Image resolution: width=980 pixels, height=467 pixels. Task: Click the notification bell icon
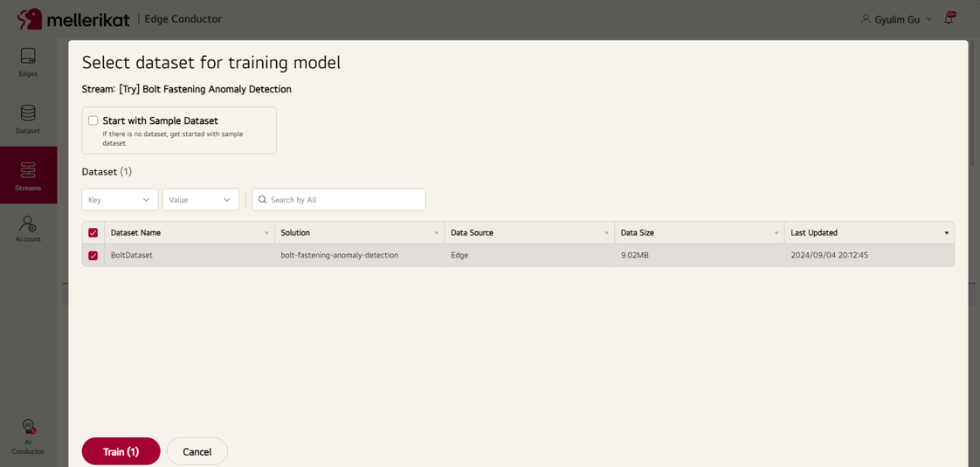coord(949,18)
